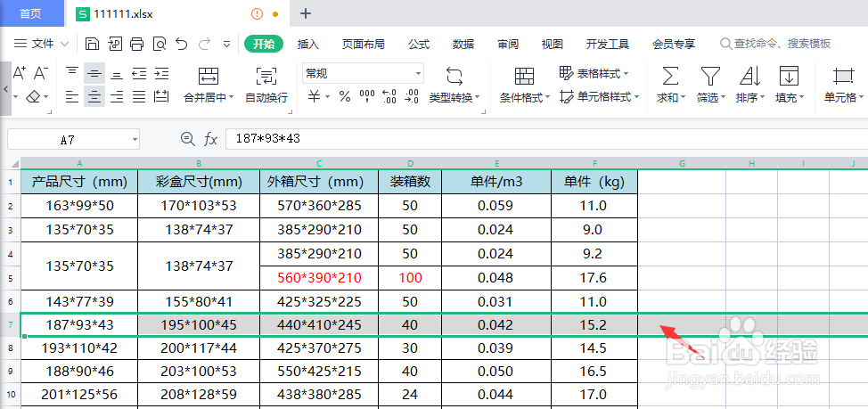Image resolution: width=868 pixels, height=409 pixels.
Task: Decrease font size with A- icon
Action: (x=41, y=72)
